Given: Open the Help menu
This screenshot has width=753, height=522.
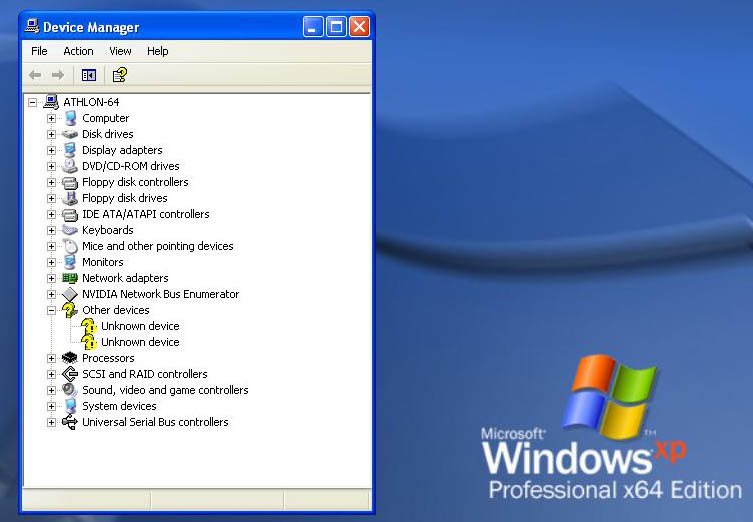Looking at the screenshot, I should (x=157, y=51).
